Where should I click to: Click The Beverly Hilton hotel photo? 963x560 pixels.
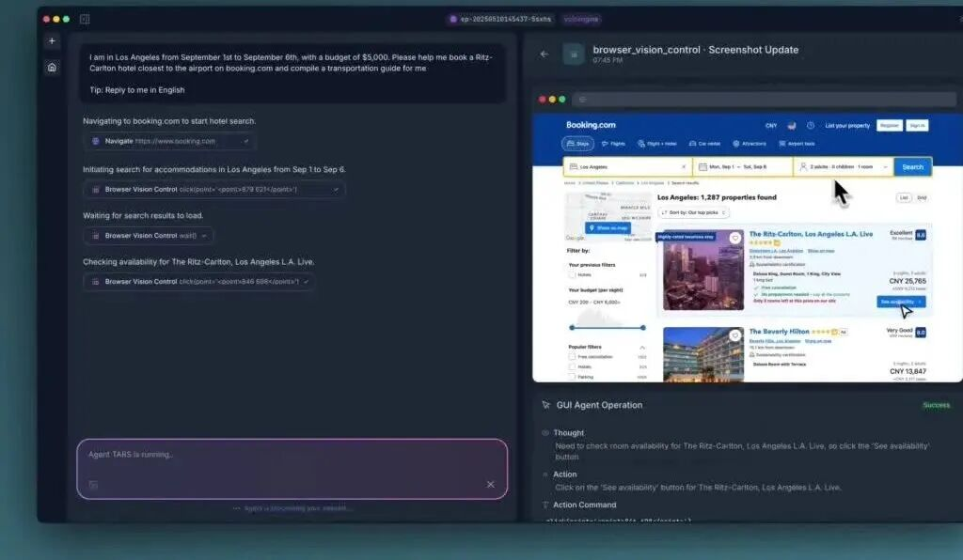point(703,354)
